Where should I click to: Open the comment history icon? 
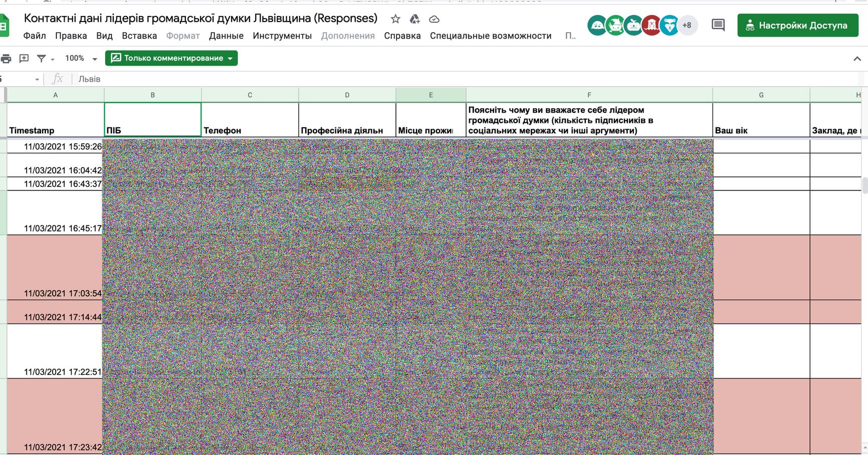click(718, 25)
